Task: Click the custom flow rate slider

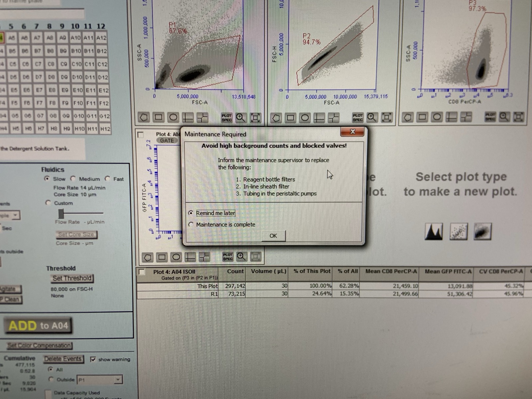Action: click(x=61, y=213)
